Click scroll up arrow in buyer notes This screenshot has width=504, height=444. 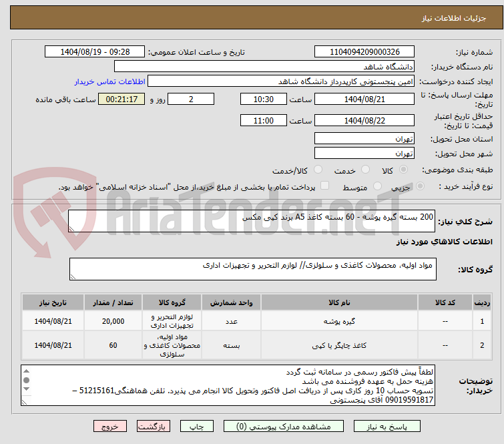coord(26,371)
